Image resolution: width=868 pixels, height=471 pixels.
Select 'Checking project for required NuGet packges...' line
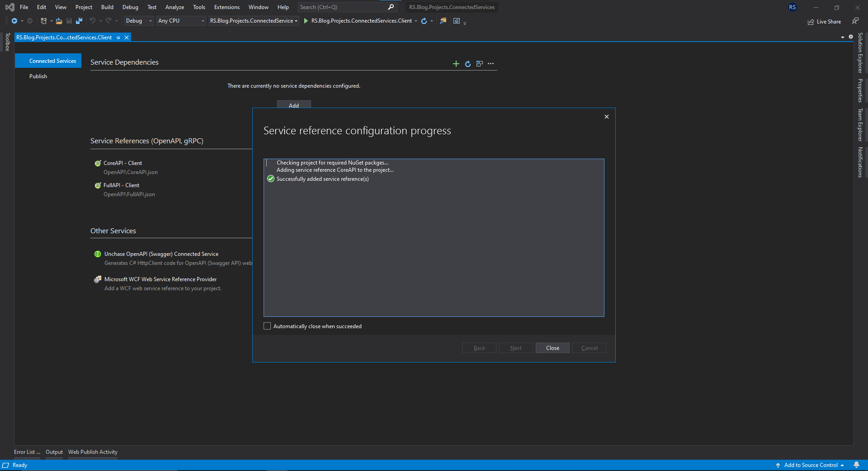pyautogui.click(x=332, y=163)
